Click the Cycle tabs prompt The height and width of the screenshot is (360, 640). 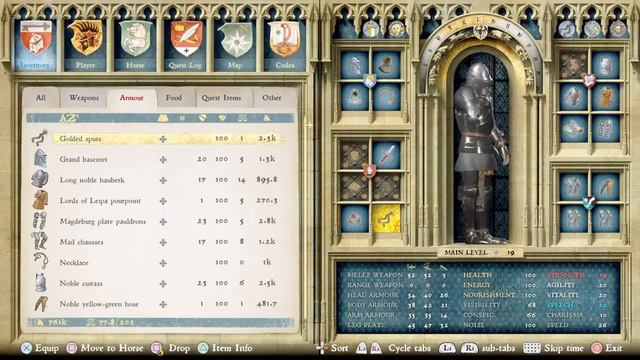point(394,348)
